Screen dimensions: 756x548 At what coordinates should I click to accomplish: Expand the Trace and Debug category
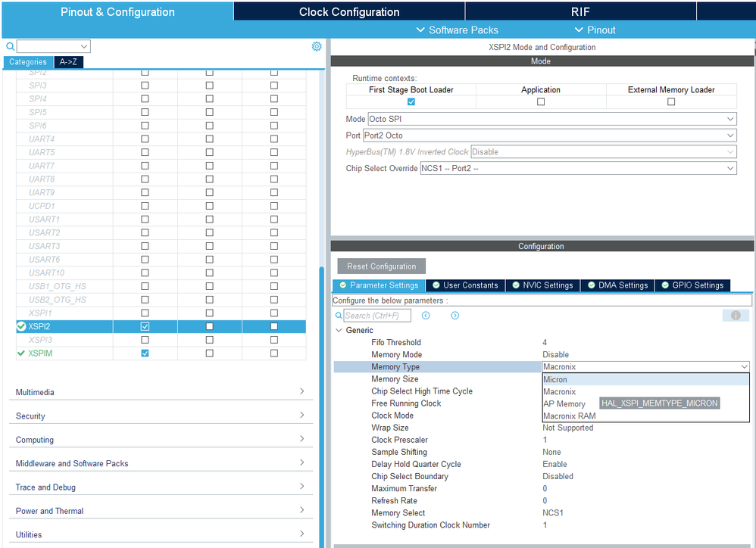161,487
